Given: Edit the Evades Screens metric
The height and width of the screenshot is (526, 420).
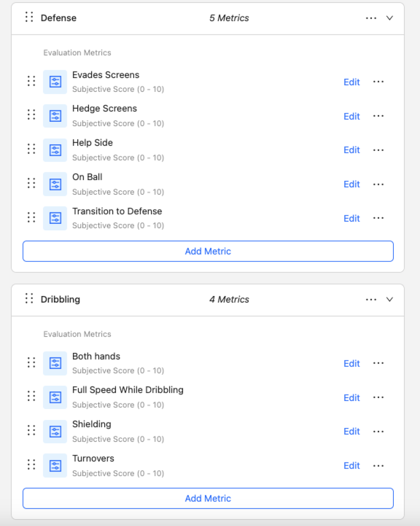Looking at the screenshot, I should [352, 82].
